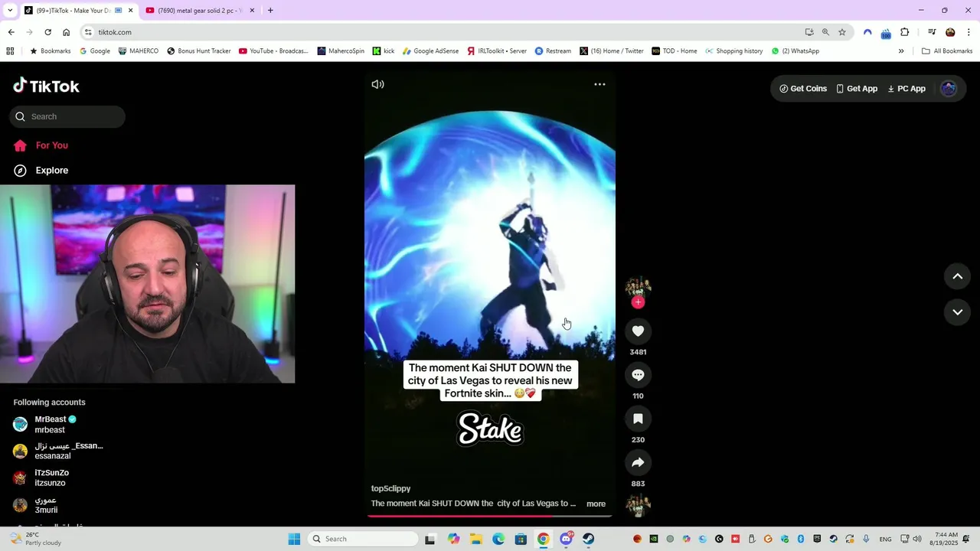Screen dimensions: 980x551
Task: Open top5clippy username link
Action: pyautogui.click(x=390, y=488)
